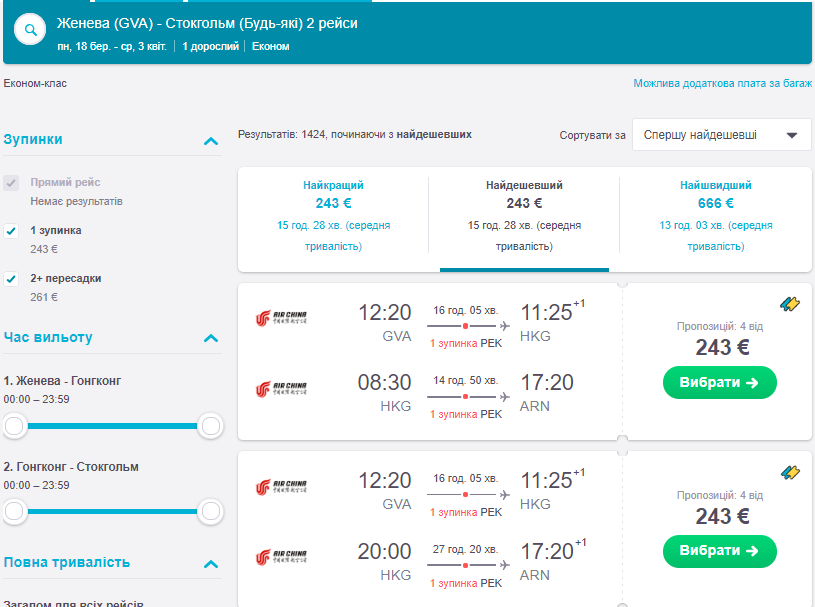Click the provider badge icon on first result
The width and height of the screenshot is (815, 607).
[789, 304]
